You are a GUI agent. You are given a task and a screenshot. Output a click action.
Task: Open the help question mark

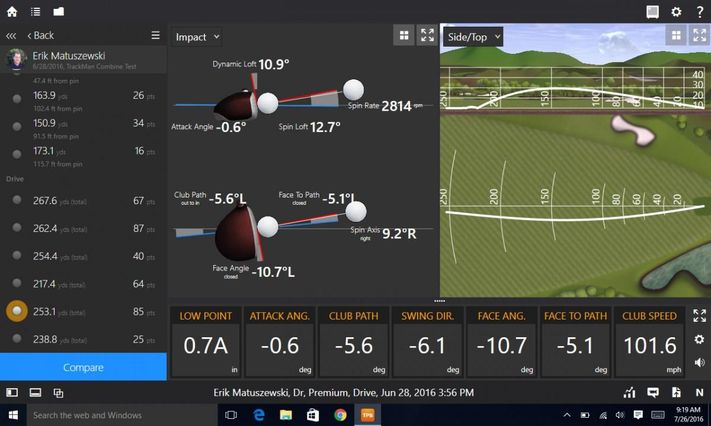point(699,12)
